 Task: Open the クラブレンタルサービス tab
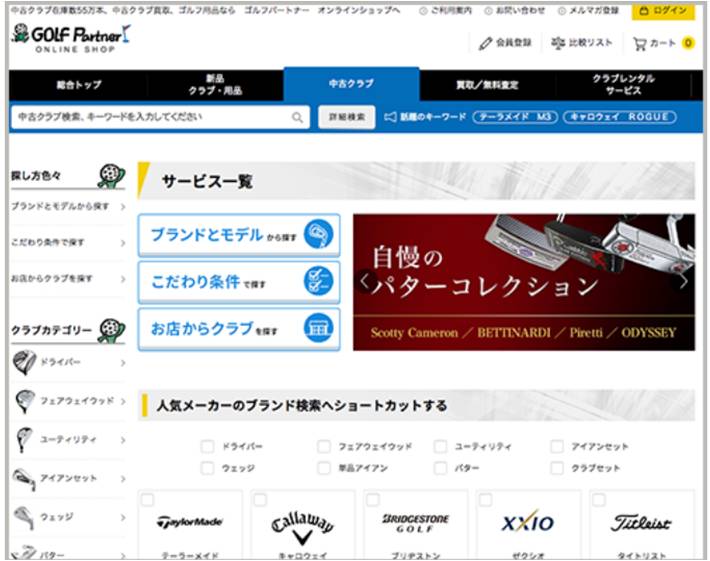[x=624, y=85]
